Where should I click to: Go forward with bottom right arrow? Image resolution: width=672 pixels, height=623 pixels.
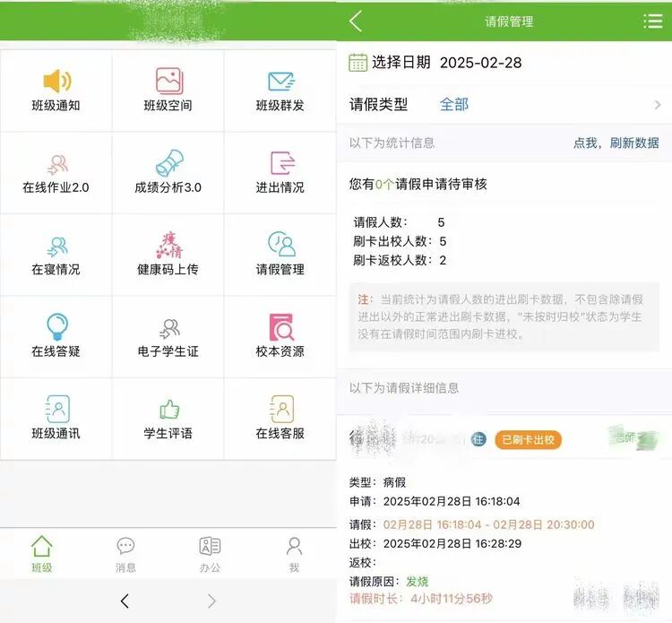point(211,601)
